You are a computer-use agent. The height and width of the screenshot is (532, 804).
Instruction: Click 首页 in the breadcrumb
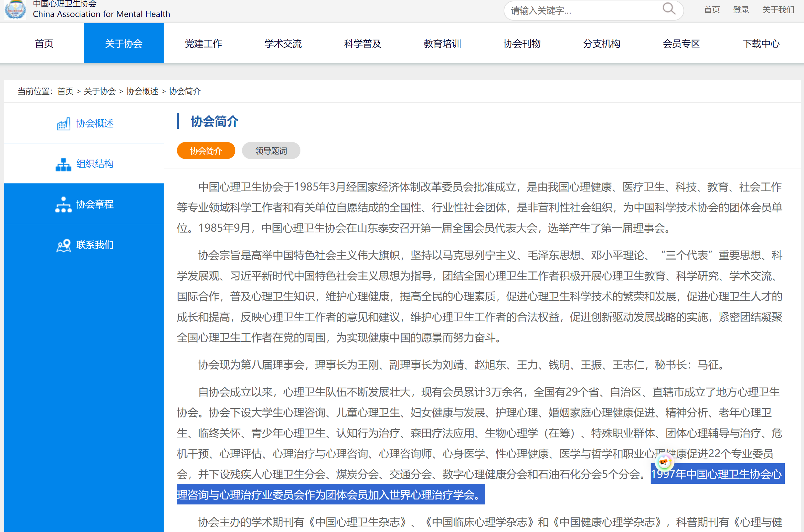click(x=65, y=91)
